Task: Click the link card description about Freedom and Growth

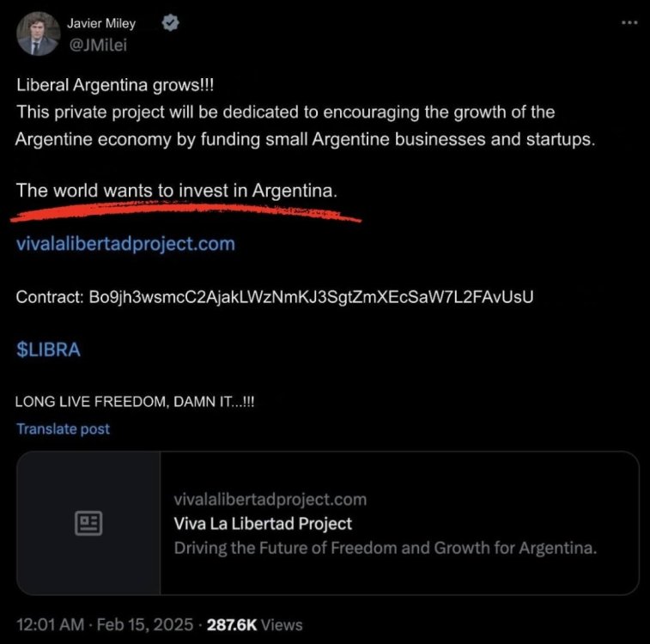Action: coord(385,548)
